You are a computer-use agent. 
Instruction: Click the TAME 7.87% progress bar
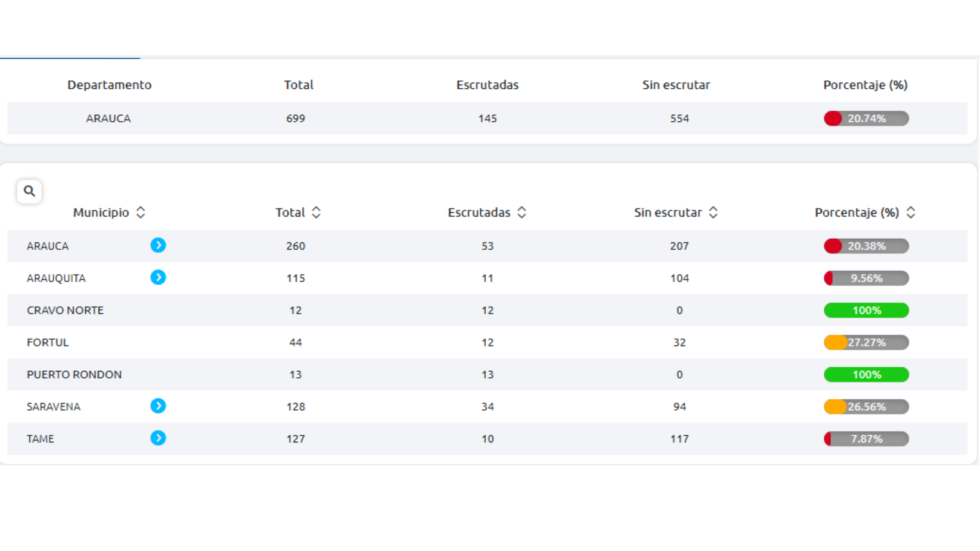pos(866,439)
